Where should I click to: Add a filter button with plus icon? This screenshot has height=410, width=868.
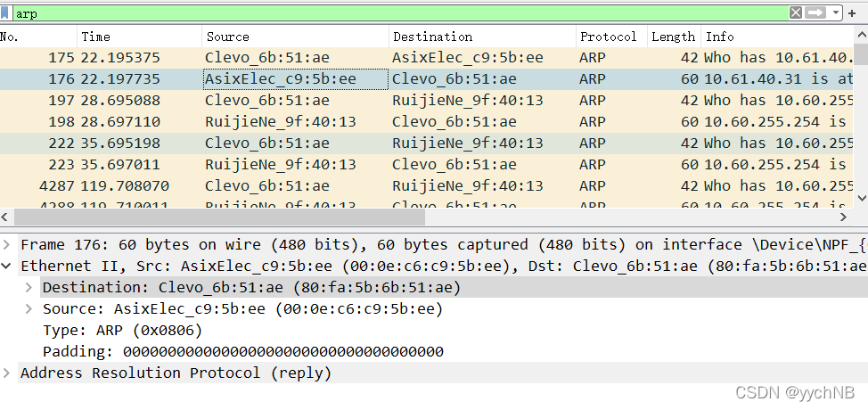[x=851, y=12]
